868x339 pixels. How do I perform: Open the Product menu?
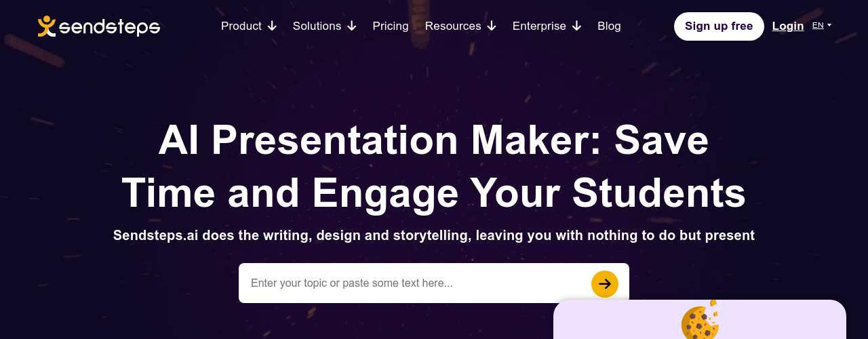point(241,26)
